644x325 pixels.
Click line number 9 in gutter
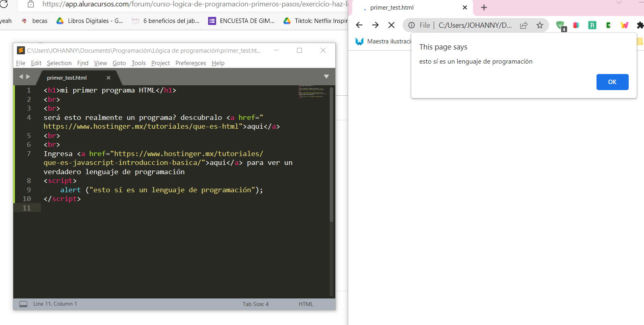29,190
